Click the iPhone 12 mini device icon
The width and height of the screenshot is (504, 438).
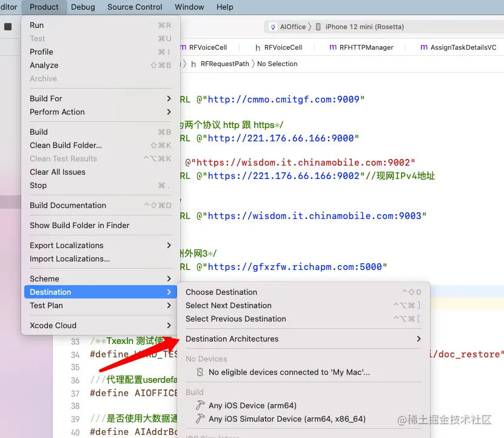[318, 27]
